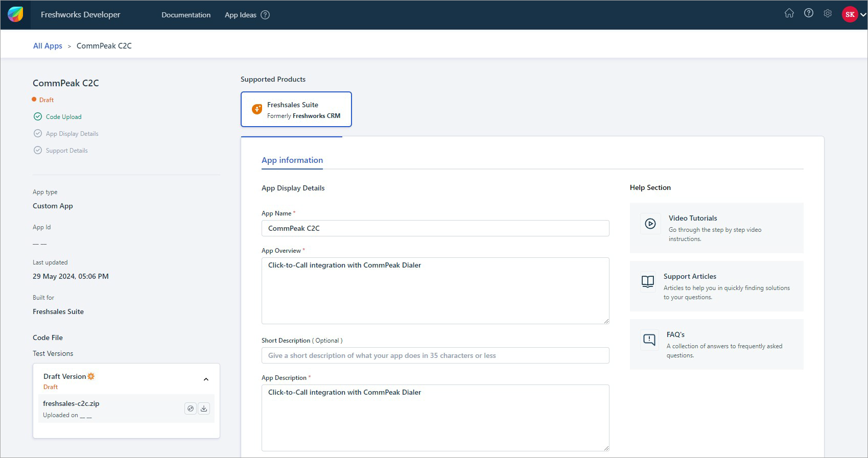Click the Code Upload green check icon
Viewport: 868px width, 458px height.
coord(38,116)
